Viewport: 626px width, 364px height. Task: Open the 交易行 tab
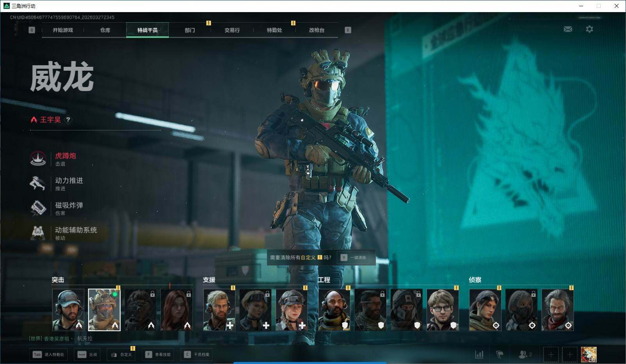(x=232, y=30)
